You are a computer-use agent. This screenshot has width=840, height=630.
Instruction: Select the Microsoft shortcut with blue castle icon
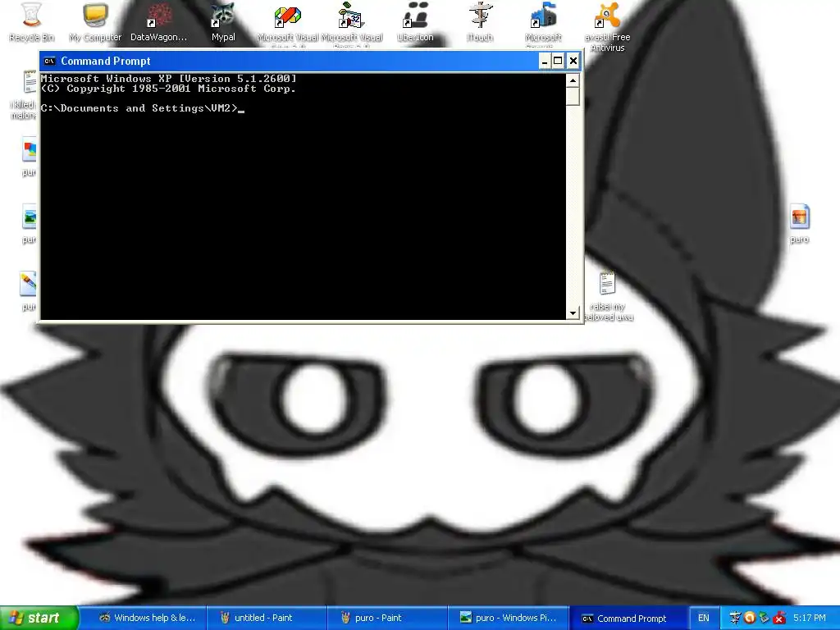click(543, 24)
